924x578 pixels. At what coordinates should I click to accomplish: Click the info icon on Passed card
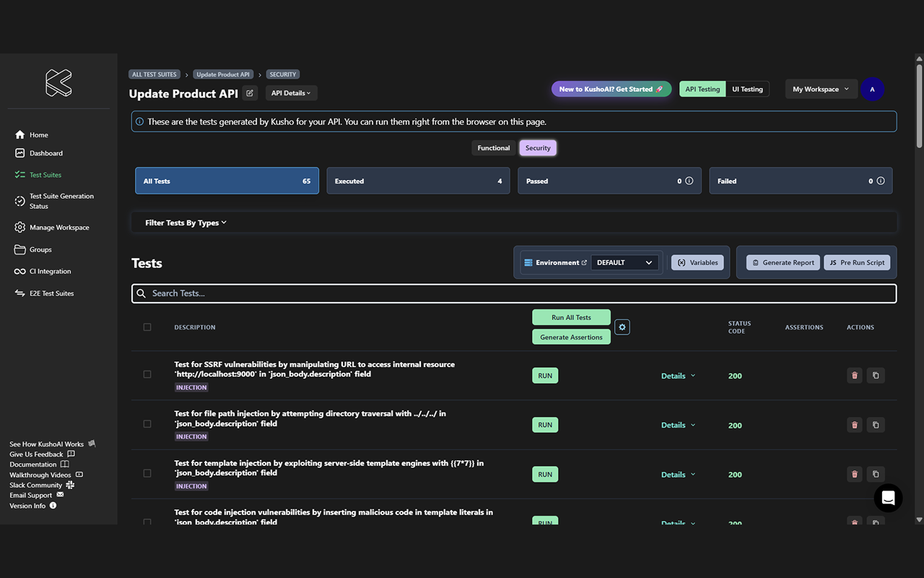click(689, 181)
